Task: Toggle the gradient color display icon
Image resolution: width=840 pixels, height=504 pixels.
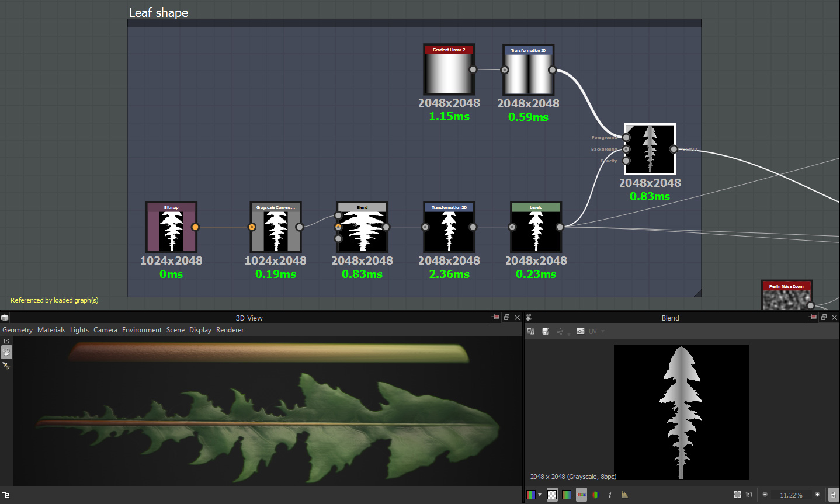Action: 567,495
